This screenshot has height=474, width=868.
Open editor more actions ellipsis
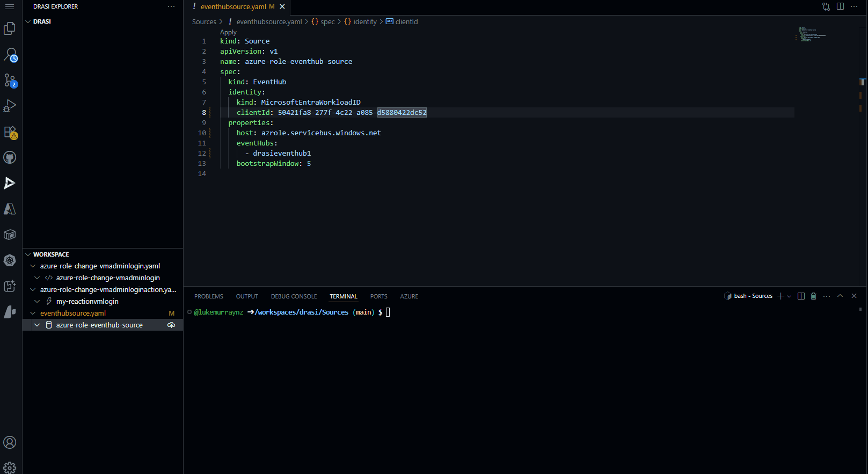854,6
